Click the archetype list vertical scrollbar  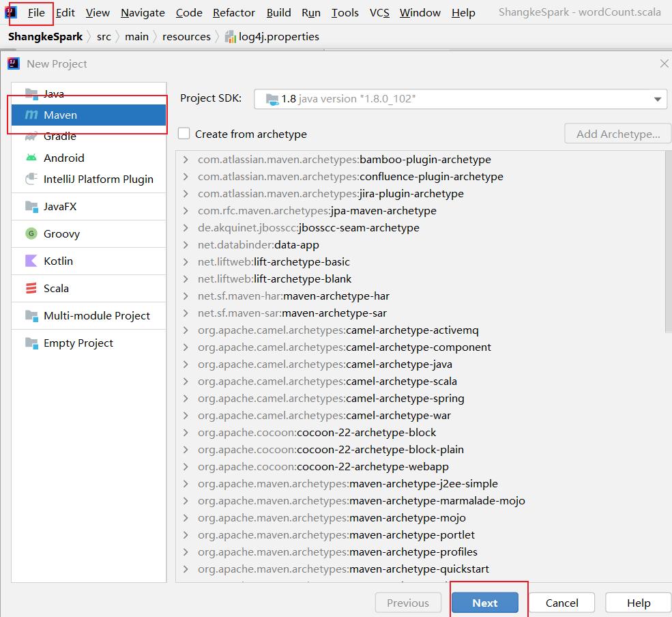[x=668, y=239]
